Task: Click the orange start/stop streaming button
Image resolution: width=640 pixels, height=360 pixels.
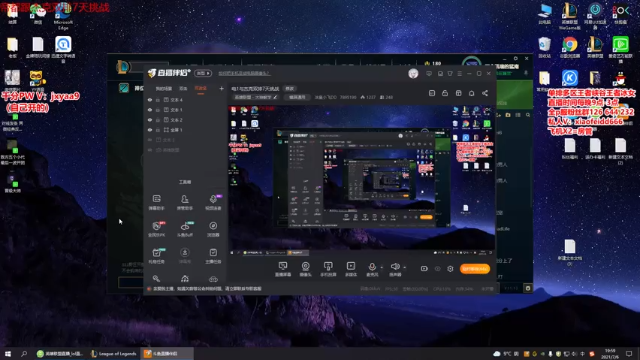Action: tap(475, 269)
